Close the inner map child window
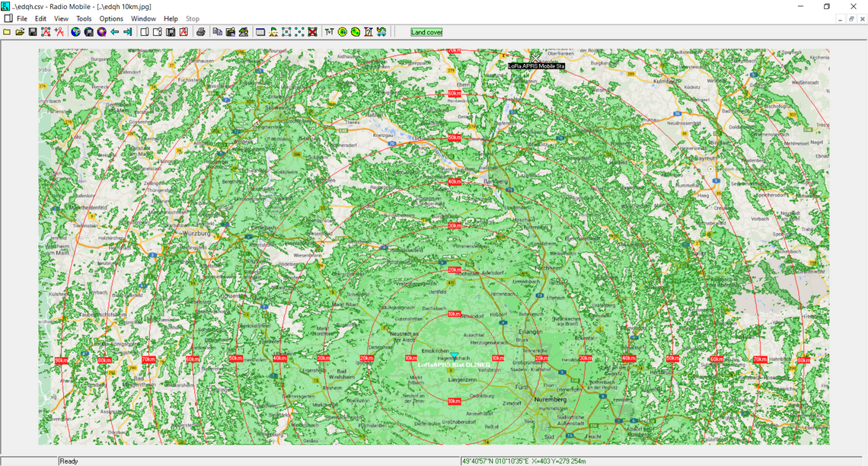This screenshot has height=466, width=868. pyautogui.click(x=862, y=19)
